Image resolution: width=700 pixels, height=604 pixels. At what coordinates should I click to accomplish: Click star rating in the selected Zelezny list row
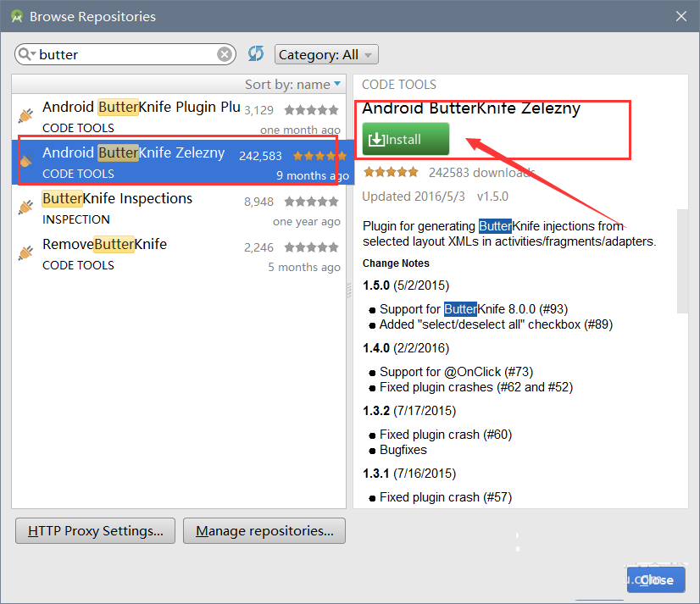pyautogui.click(x=319, y=156)
